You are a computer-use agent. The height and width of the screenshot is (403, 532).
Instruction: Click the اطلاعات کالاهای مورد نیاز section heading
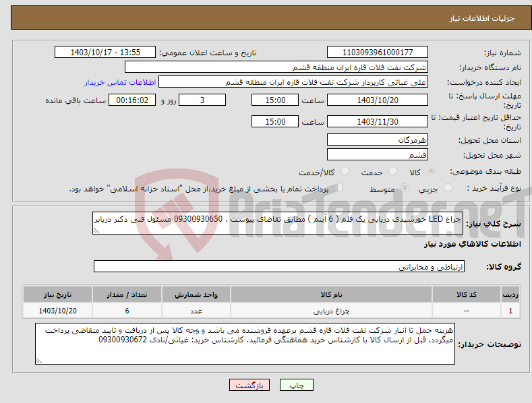pos(472,244)
